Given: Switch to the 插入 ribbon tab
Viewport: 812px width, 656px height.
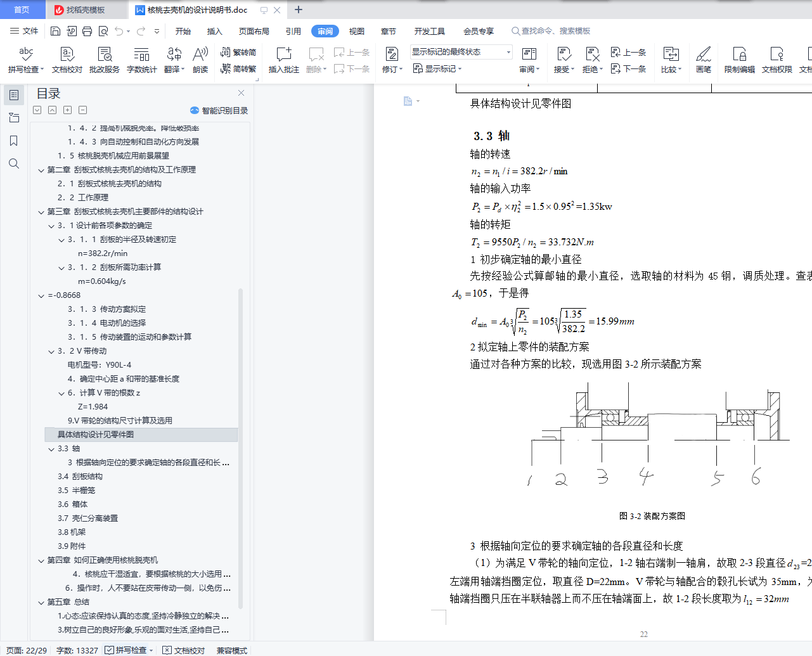Looking at the screenshot, I should point(215,31).
